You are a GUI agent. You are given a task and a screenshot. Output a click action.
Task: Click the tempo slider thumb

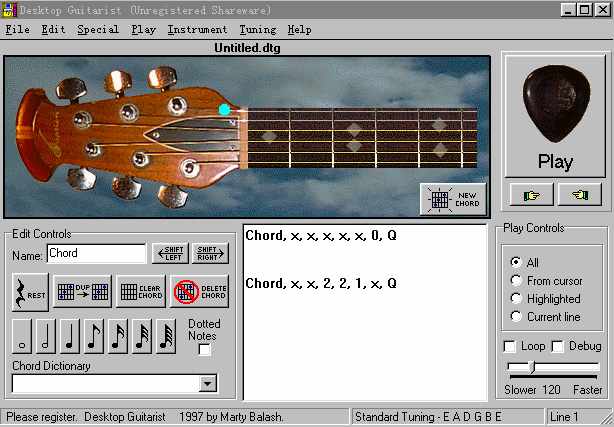coord(531,367)
